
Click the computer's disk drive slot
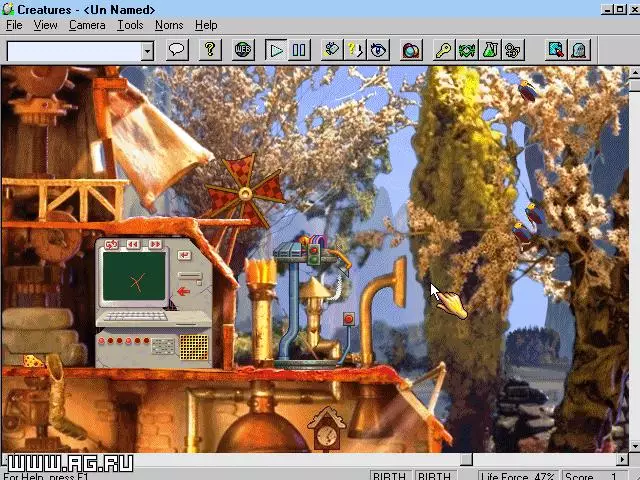click(190, 276)
